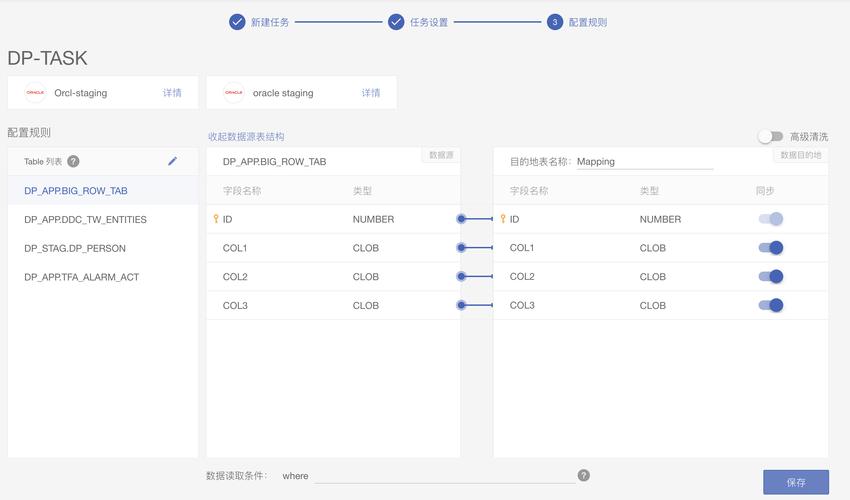Click the source NUMBER type cell
850x500 pixels.
(374, 219)
